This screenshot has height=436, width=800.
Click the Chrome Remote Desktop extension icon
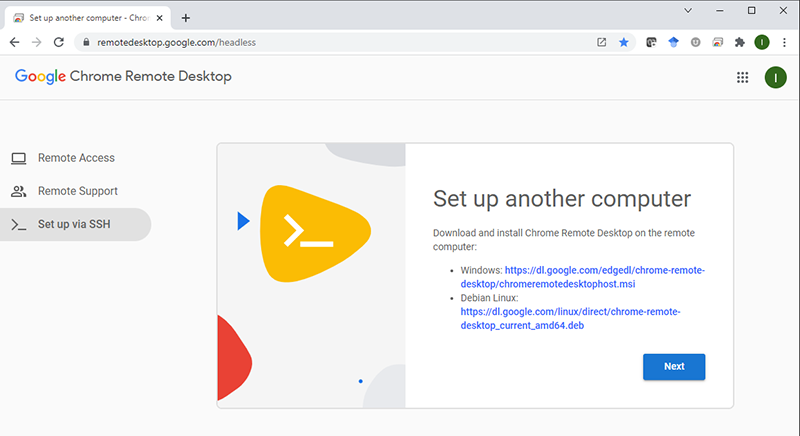(x=717, y=42)
